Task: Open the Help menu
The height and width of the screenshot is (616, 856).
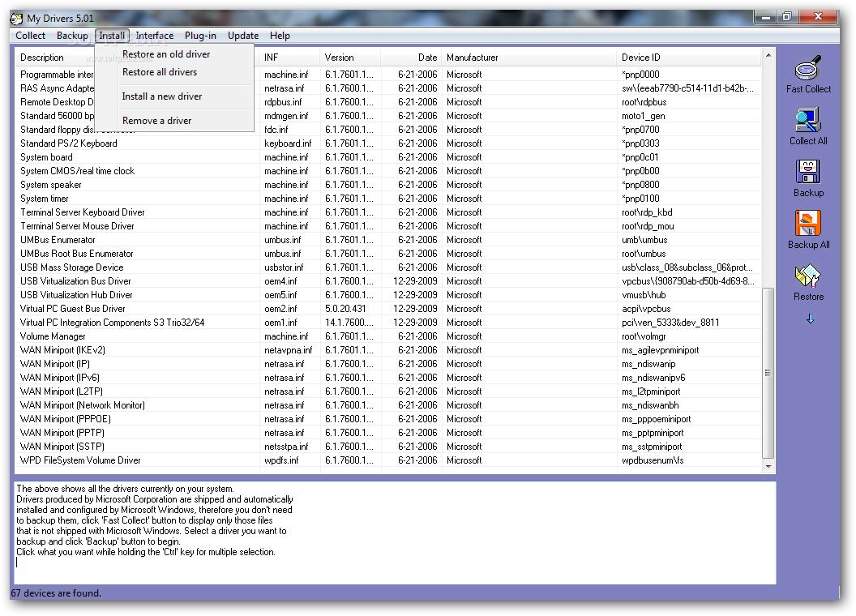Action: (x=280, y=36)
